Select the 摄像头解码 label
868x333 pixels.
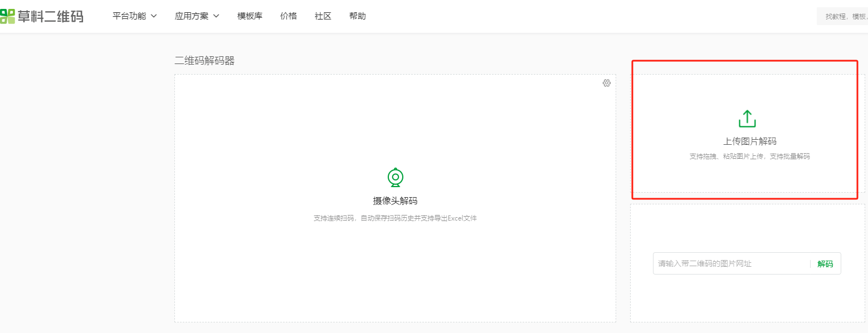(x=395, y=201)
